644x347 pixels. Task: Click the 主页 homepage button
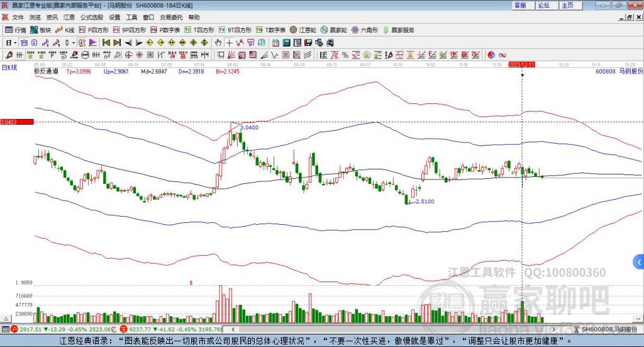[571, 5]
